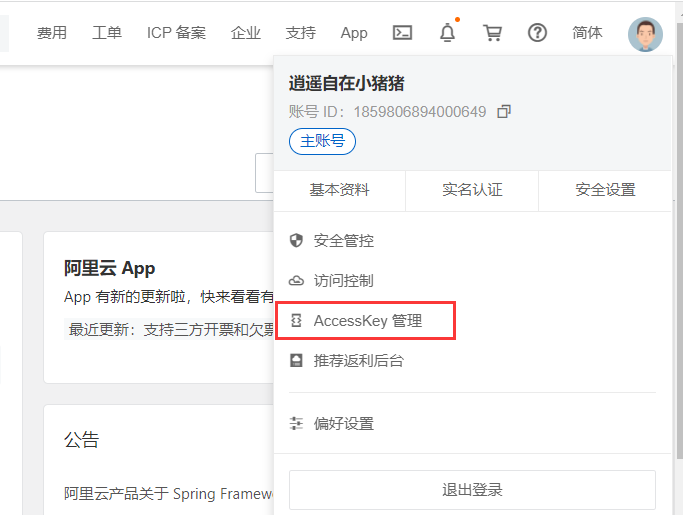Click the 阿里云 App card title
This screenshot has height=515, width=683.
109,268
